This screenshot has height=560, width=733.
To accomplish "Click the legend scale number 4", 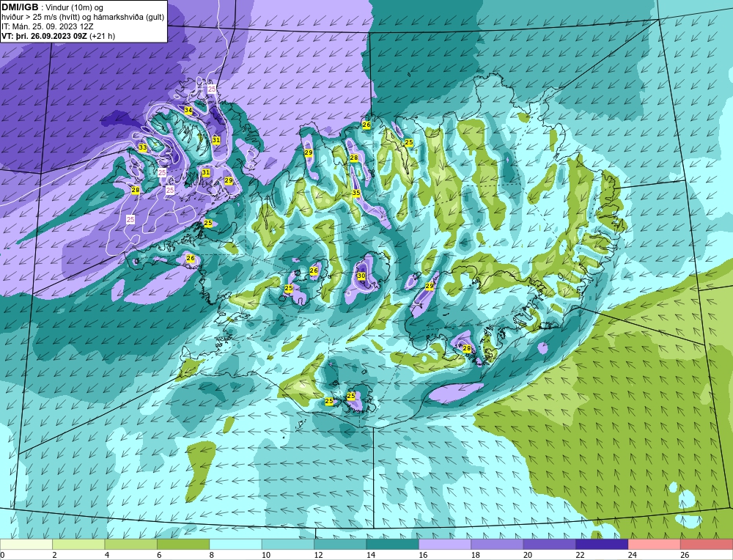I will (107, 555).
